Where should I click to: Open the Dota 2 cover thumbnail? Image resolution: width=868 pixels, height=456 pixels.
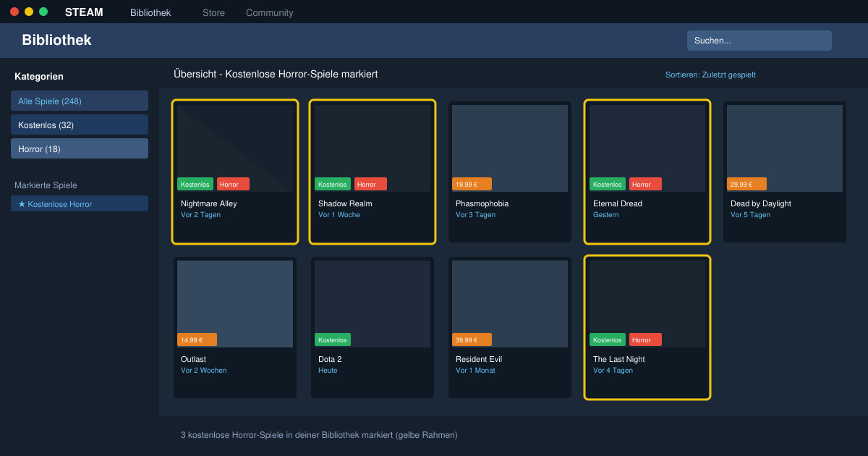pos(373,304)
